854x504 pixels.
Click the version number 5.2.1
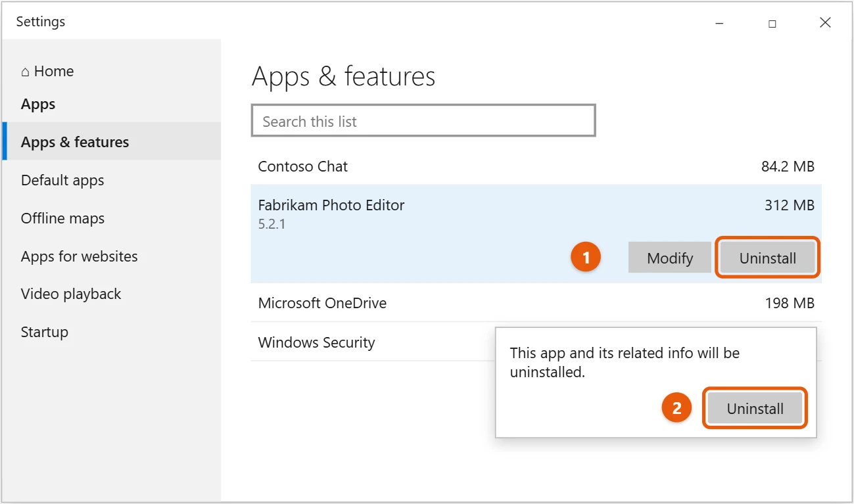272,224
